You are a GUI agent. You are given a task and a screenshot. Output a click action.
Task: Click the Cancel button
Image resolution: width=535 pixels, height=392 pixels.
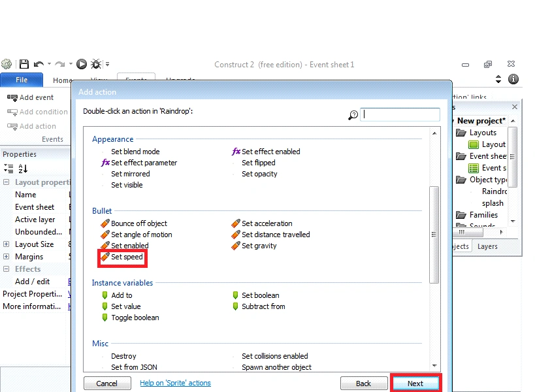pyautogui.click(x=106, y=384)
